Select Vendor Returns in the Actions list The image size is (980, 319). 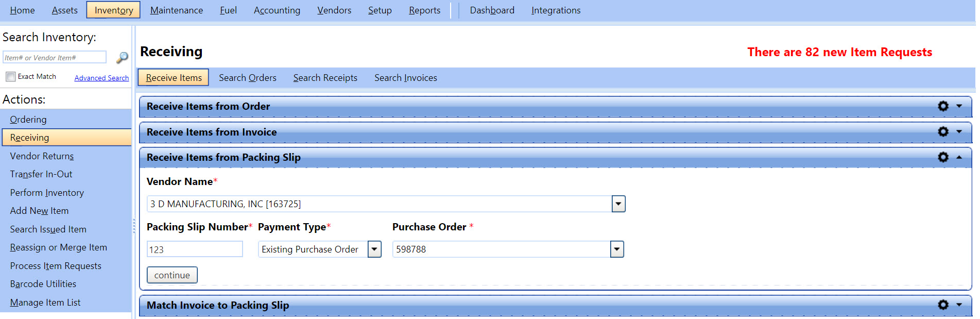(x=42, y=156)
